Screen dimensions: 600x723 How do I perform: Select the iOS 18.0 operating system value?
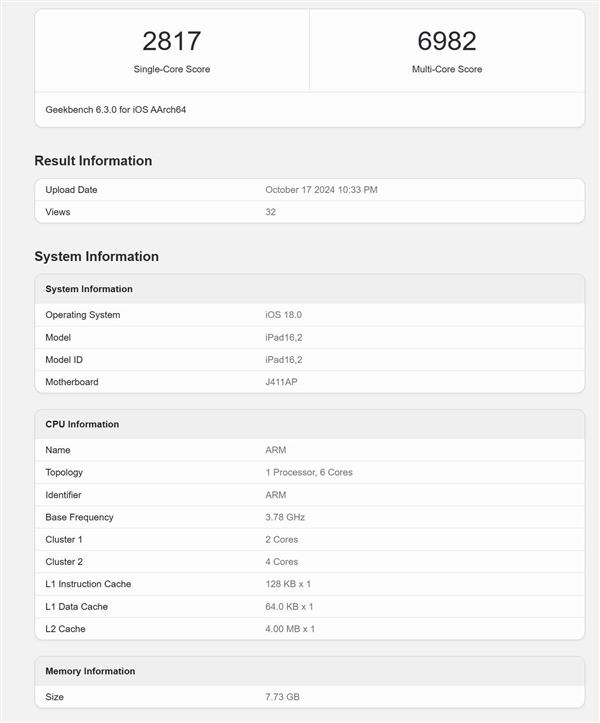(x=283, y=315)
